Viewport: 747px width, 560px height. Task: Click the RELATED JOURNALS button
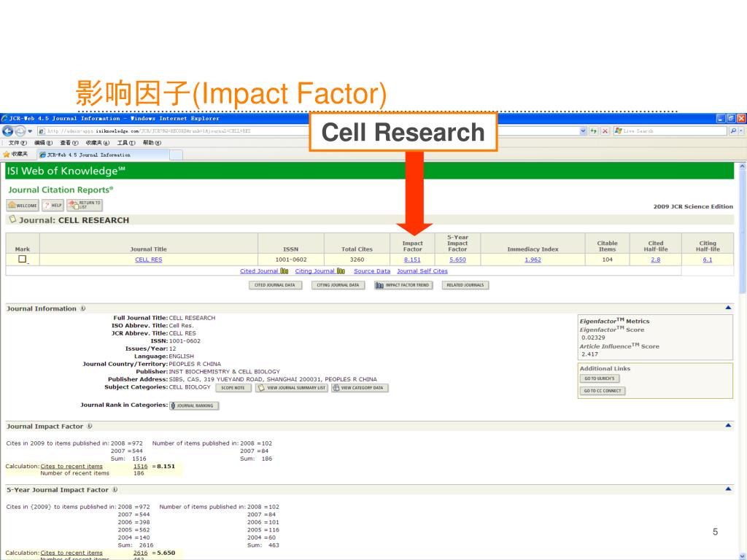pyautogui.click(x=465, y=285)
